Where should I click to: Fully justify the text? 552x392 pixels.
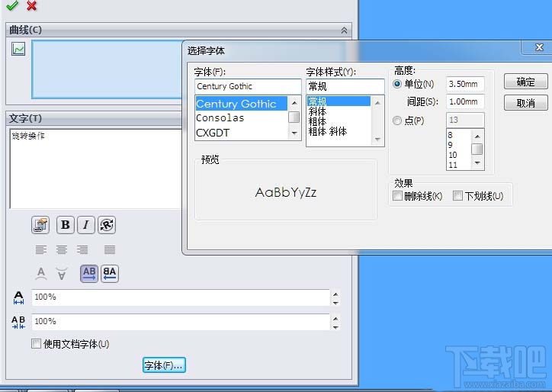110,249
